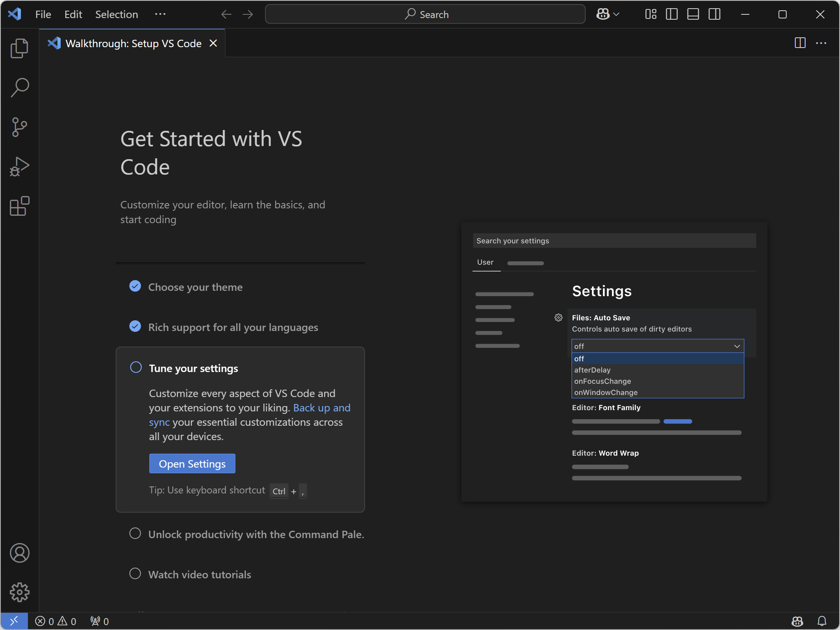This screenshot has height=630, width=840.
Task: Open Source Control view
Action: 19,127
